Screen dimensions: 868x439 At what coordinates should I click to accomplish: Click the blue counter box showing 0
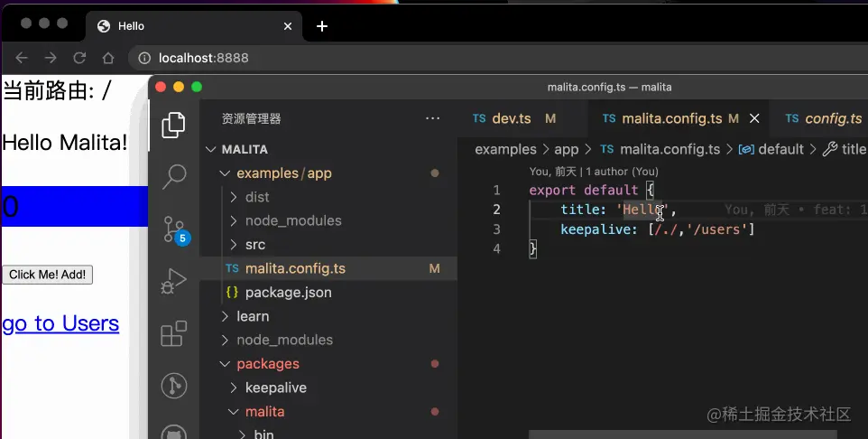75,207
